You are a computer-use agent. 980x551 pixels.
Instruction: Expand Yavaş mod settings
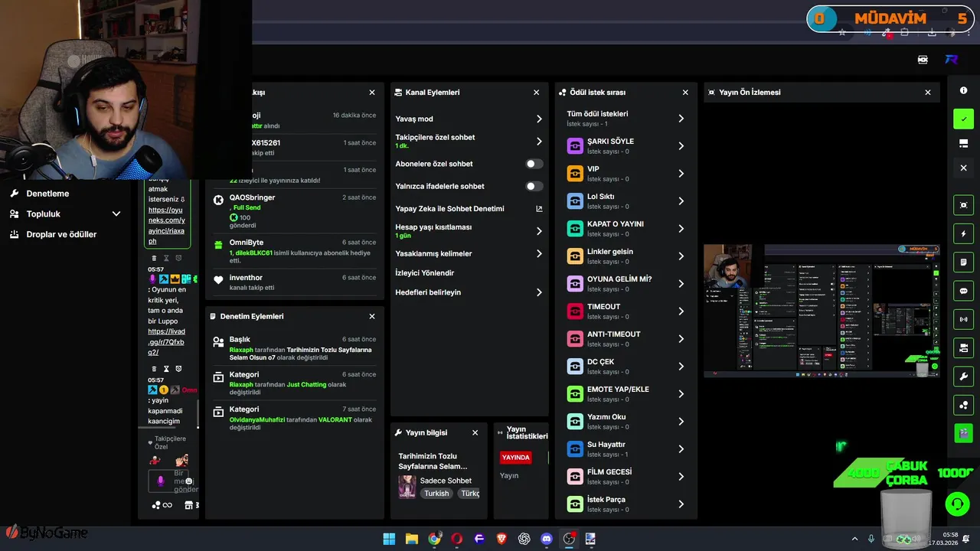(x=539, y=119)
